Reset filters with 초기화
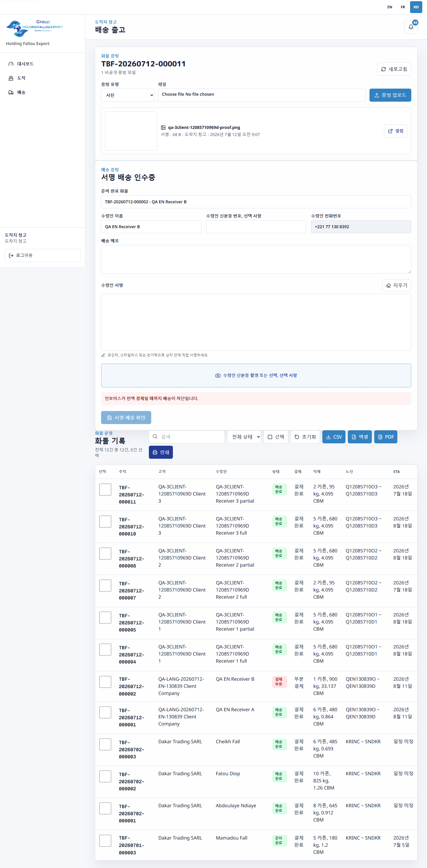The image size is (427, 868). pos(305,437)
